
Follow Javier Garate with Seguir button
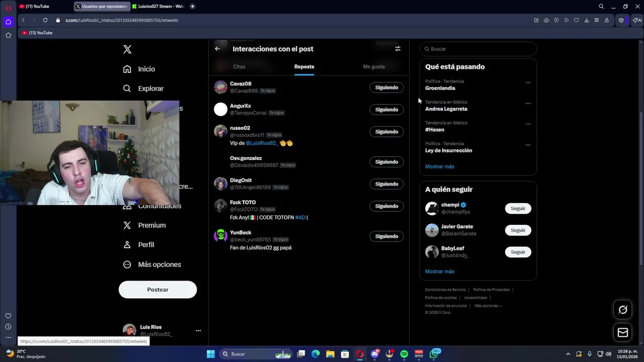(x=518, y=230)
